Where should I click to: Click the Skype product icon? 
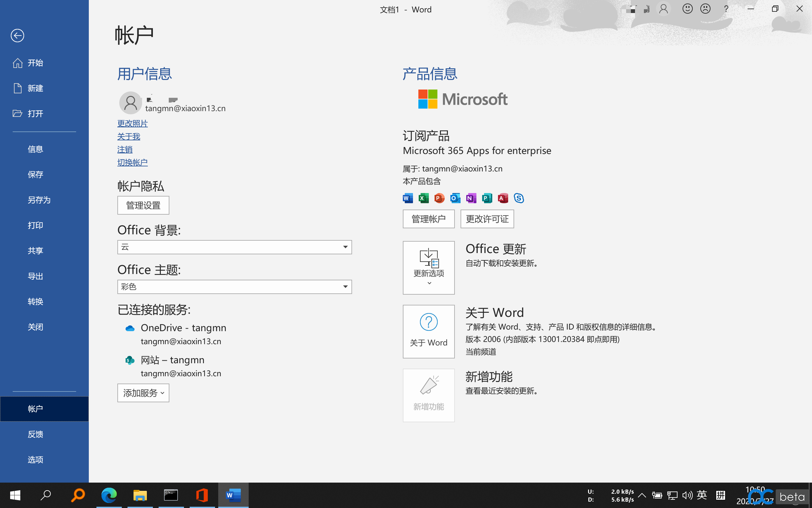tap(519, 198)
